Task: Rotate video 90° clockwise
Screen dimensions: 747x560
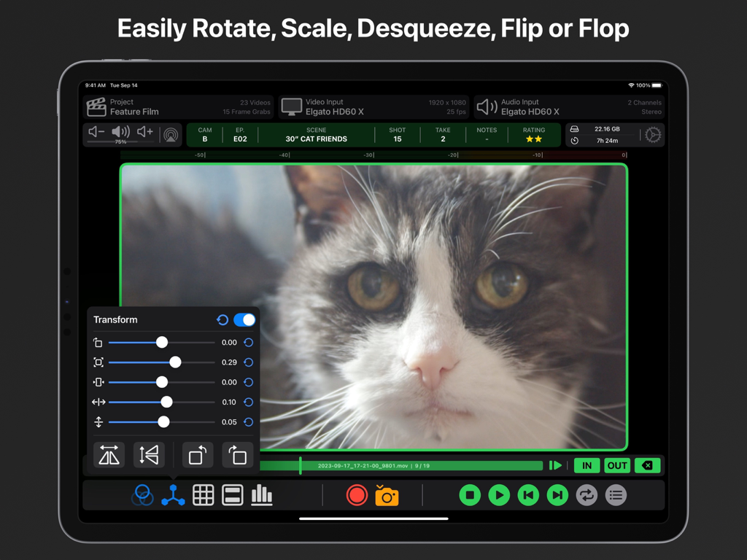Action: [x=237, y=455]
